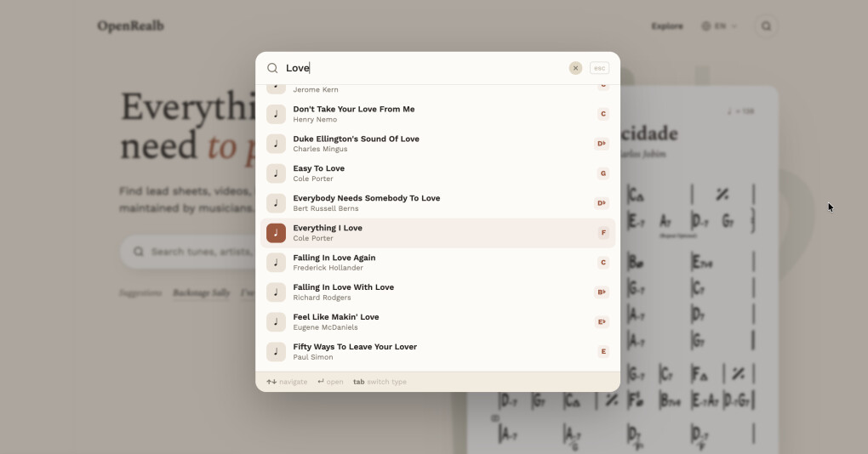Click the globe language icon in the header

[x=705, y=26]
